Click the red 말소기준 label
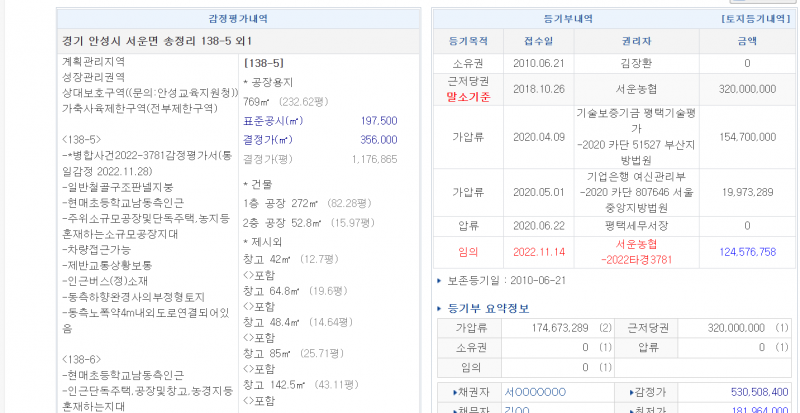The image size is (800, 413). click(468, 97)
